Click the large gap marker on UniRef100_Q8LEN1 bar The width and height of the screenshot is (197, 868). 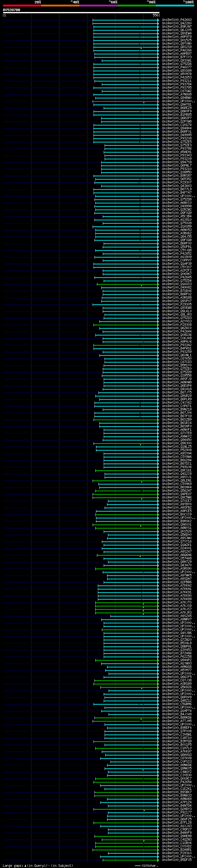[142, 482]
